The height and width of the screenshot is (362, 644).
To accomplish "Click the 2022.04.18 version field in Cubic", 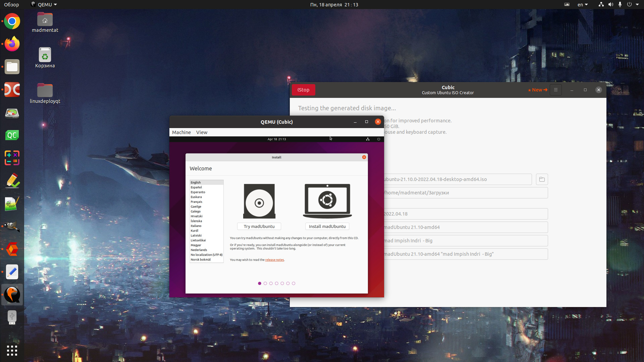I will coord(466,214).
